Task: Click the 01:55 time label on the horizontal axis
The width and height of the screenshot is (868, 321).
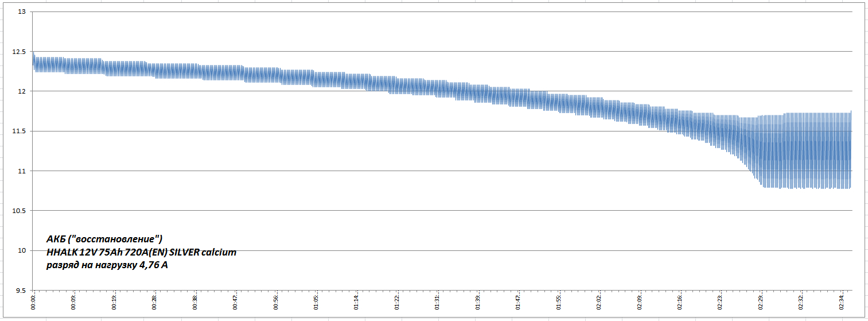Action: pos(559,303)
